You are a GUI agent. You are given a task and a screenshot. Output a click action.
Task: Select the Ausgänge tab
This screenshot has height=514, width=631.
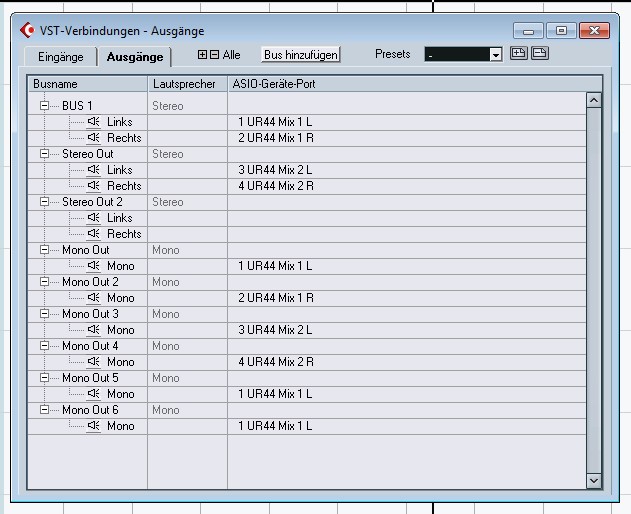click(x=135, y=57)
